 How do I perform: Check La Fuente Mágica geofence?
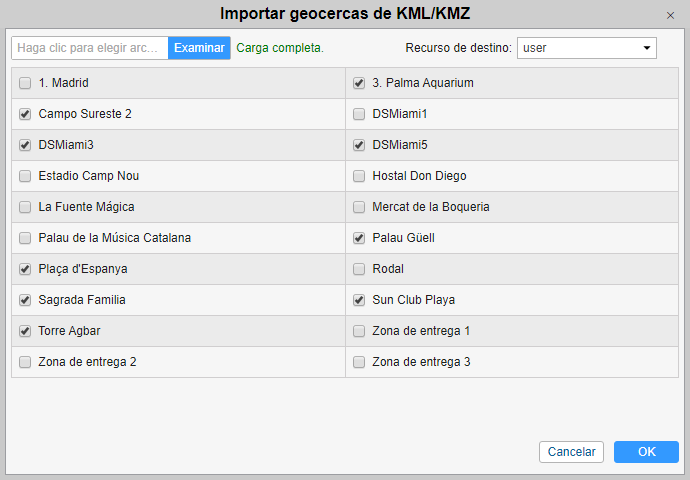[25, 208]
